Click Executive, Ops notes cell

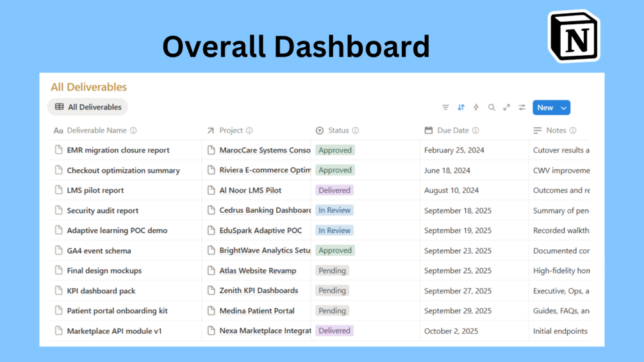(x=561, y=291)
